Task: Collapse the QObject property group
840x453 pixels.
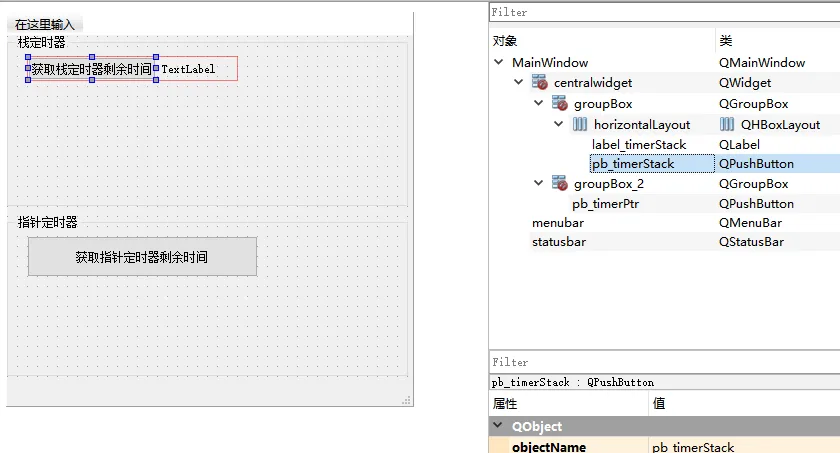Action: pyautogui.click(x=497, y=427)
